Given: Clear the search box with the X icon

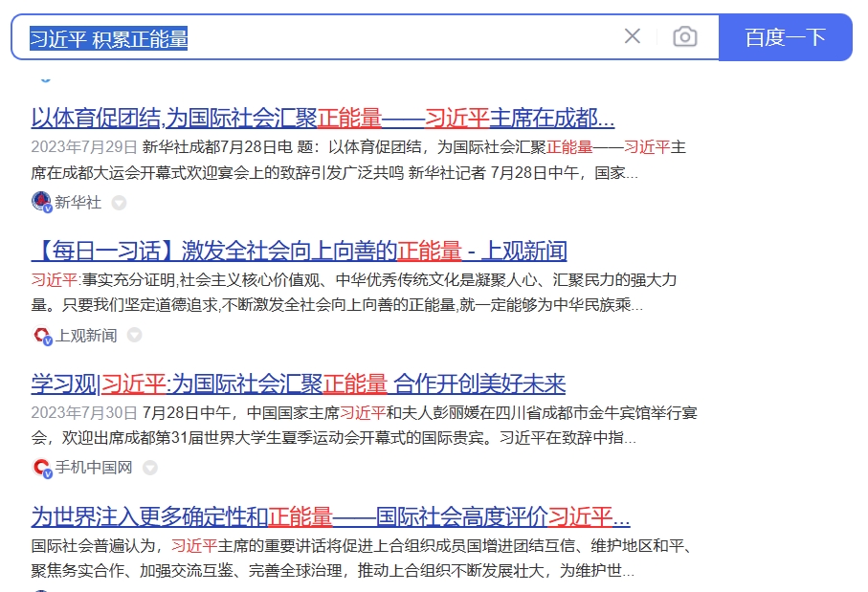Looking at the screenshot, I should point(633,36).
